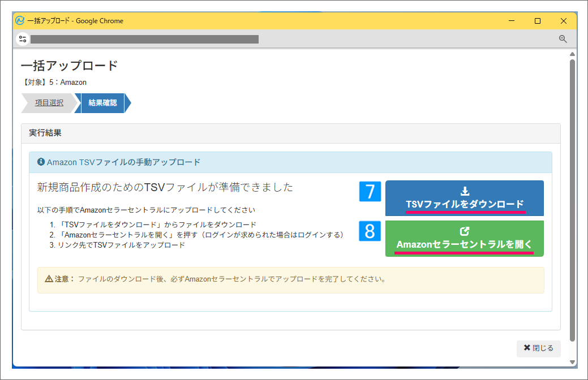This screenshot has height=380, width=588.
Task: Click the info icon beside Amazon TSV heading
Action: tap(41, 162)
